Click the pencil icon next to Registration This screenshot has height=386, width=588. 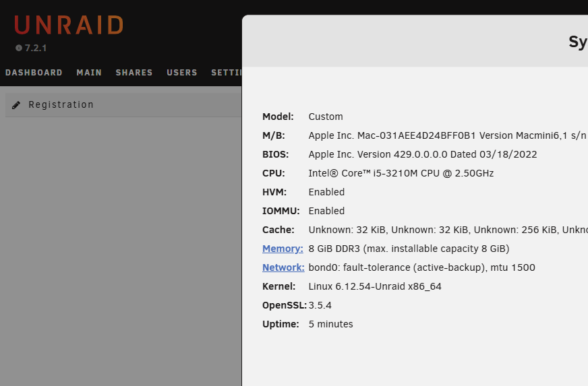16,105
